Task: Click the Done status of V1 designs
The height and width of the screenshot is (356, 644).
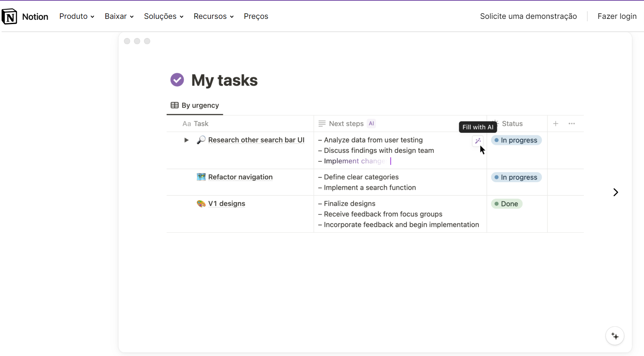Action: pyautogui.click(x=507, y=203)
